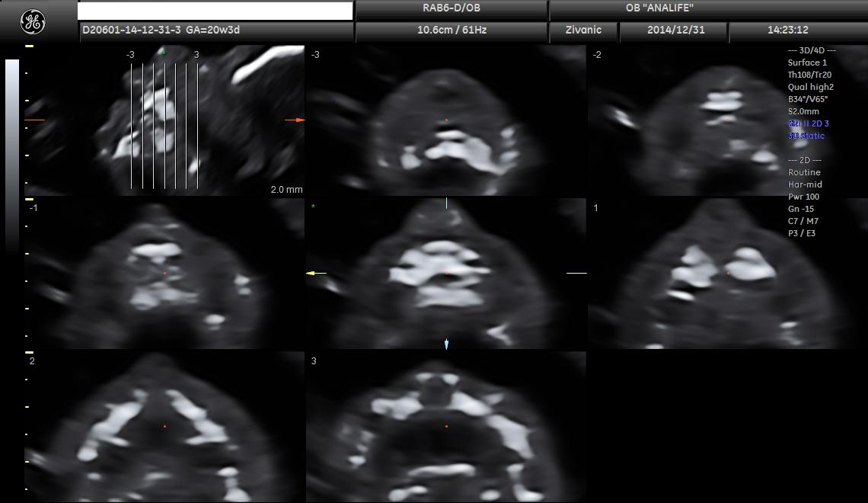Viewport: 868px width, 503px height.
Task: Click the C7 / M7 setting text
Action: pos(803,221)
